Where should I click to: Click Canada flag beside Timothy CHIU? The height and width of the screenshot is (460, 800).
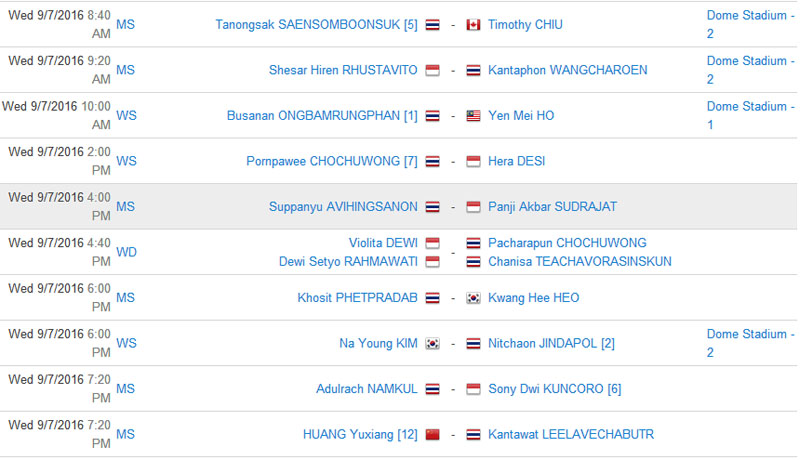(473, 24)
